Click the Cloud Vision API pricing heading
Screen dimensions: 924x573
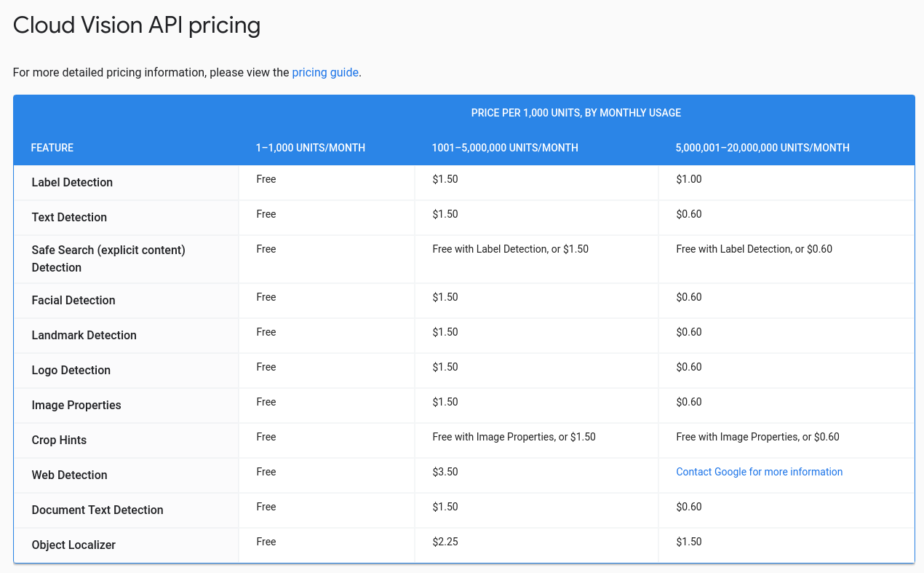(137, 25)
